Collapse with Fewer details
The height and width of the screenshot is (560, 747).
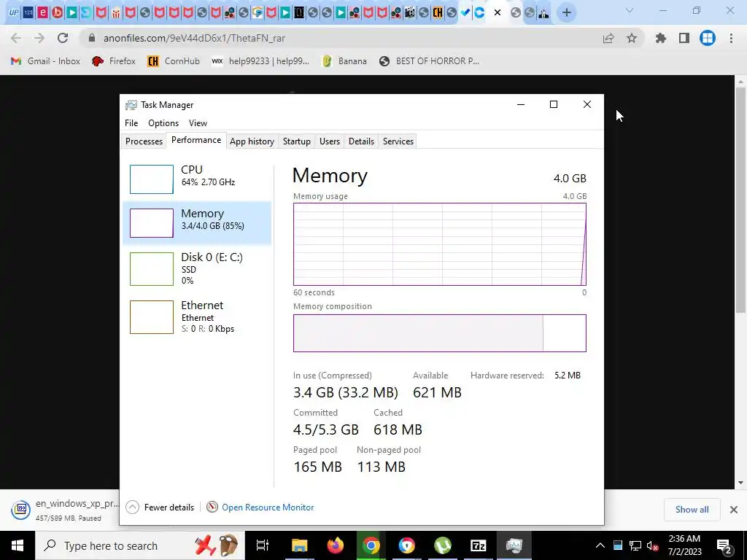tap(160, 507)
